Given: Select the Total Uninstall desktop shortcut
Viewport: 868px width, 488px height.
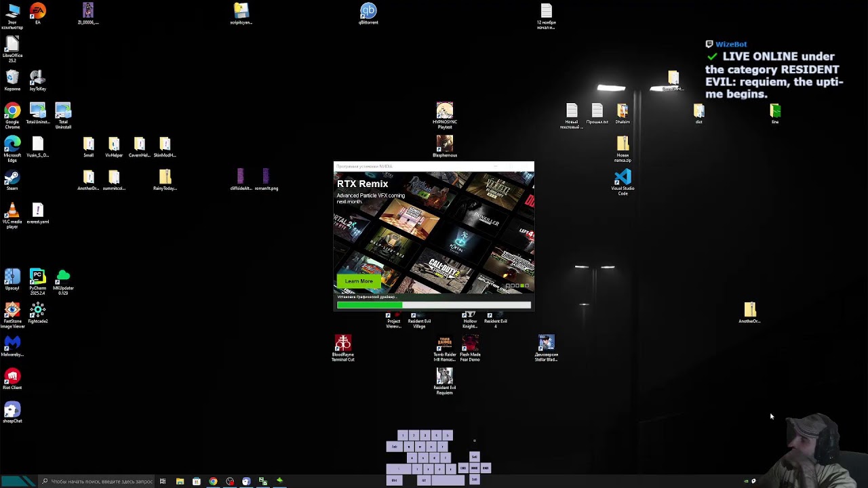Looking at the screenshot, I should click(63, 116).
